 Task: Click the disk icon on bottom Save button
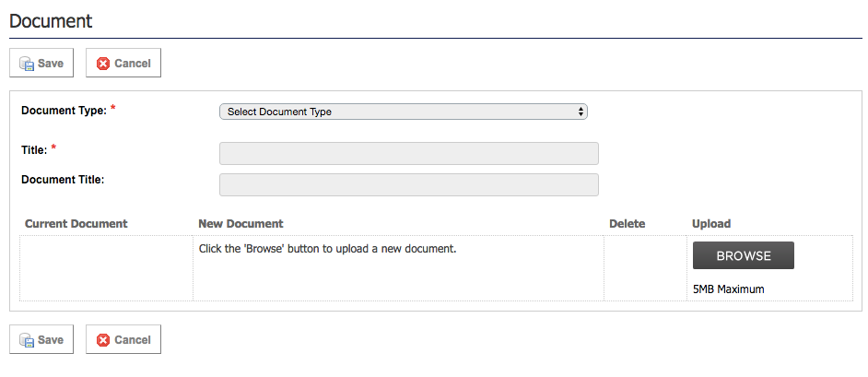coord(26,340)
